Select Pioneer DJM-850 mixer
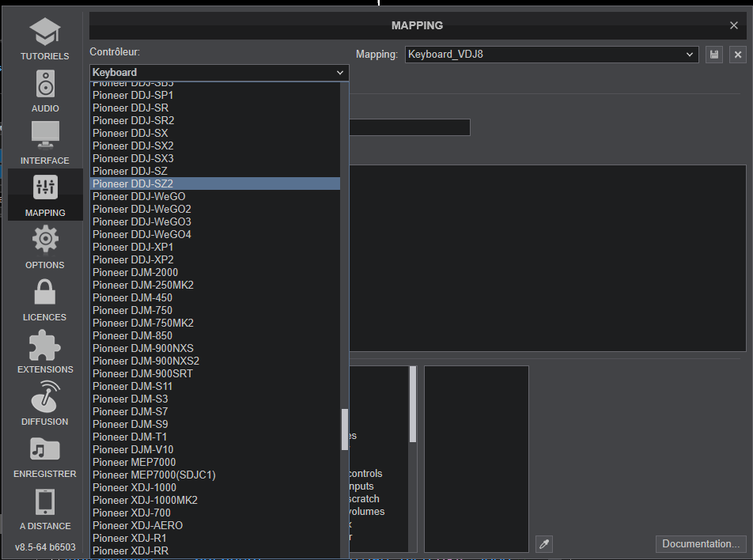 coord(214,335)
